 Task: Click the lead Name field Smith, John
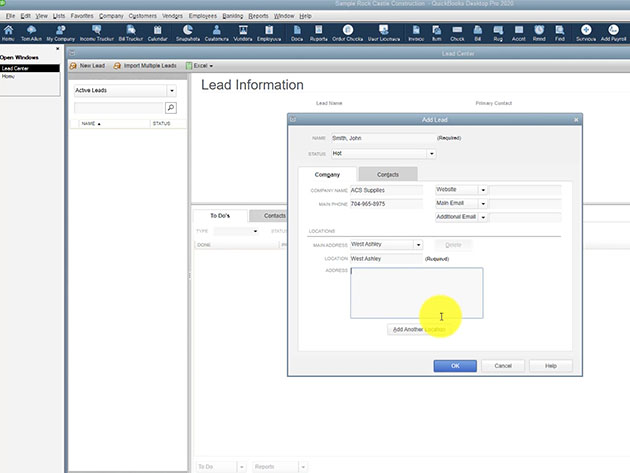coord(383,138)
